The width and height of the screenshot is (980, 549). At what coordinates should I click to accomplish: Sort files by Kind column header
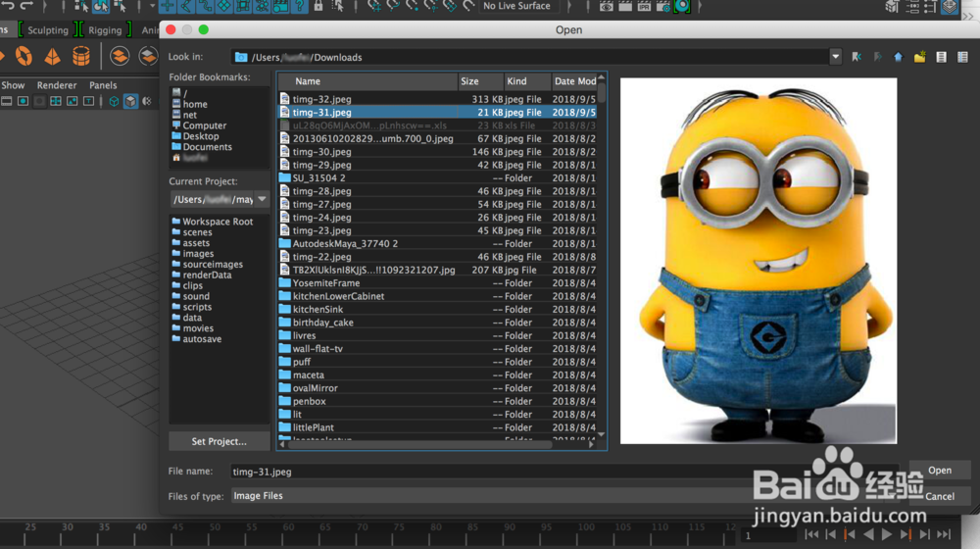(x=527, y=81)
